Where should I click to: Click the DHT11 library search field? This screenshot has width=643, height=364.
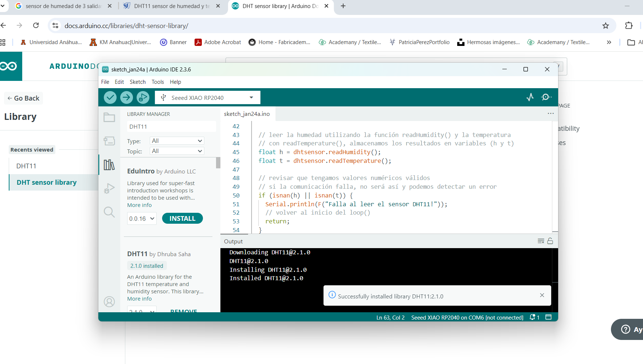170,126
